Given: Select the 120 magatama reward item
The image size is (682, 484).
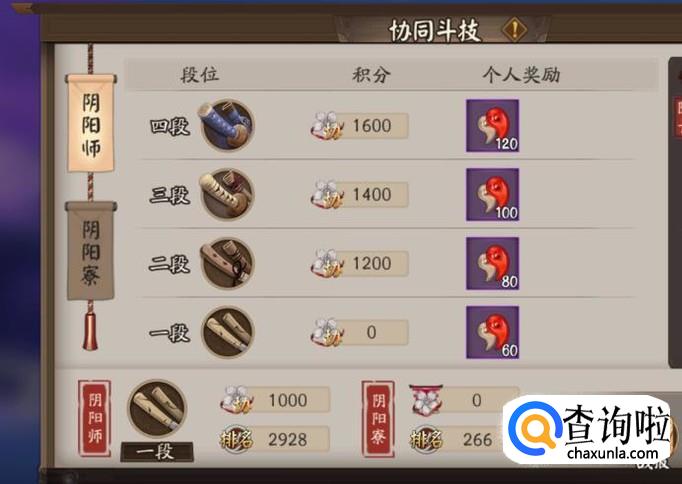Looking at the screenshot, I should (x=492, y=125).
